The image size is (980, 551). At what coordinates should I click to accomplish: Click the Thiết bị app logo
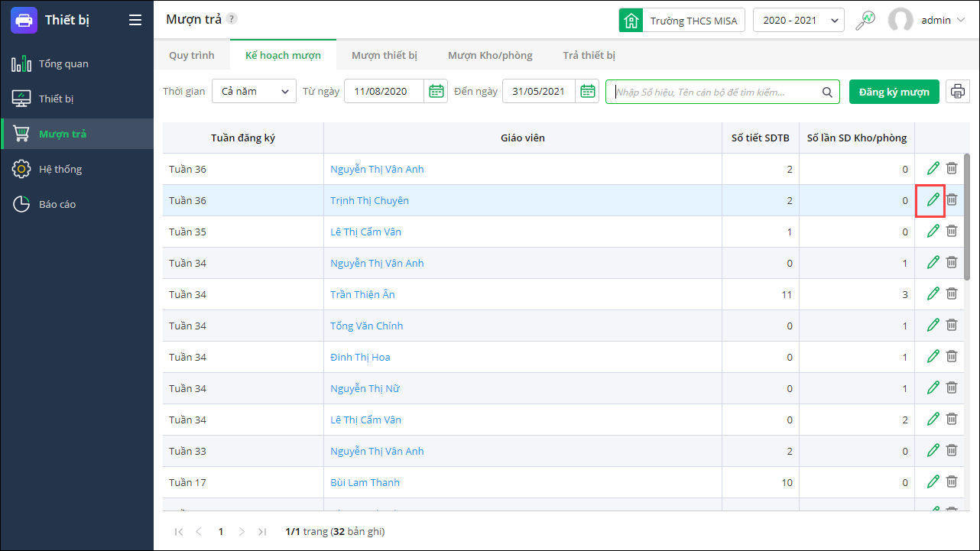coord(24,21)
